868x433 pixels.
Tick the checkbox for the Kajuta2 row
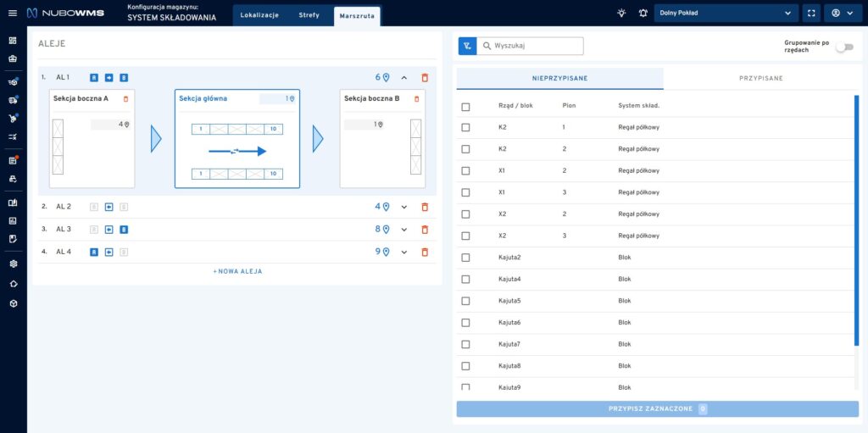(x=465, y=257)
